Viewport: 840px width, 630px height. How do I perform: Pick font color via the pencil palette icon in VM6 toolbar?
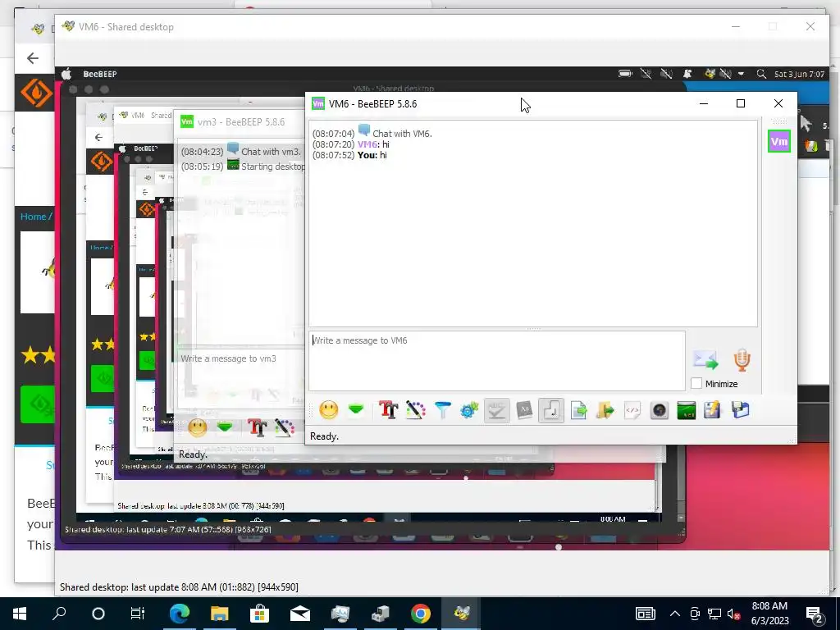coord(416,410)
